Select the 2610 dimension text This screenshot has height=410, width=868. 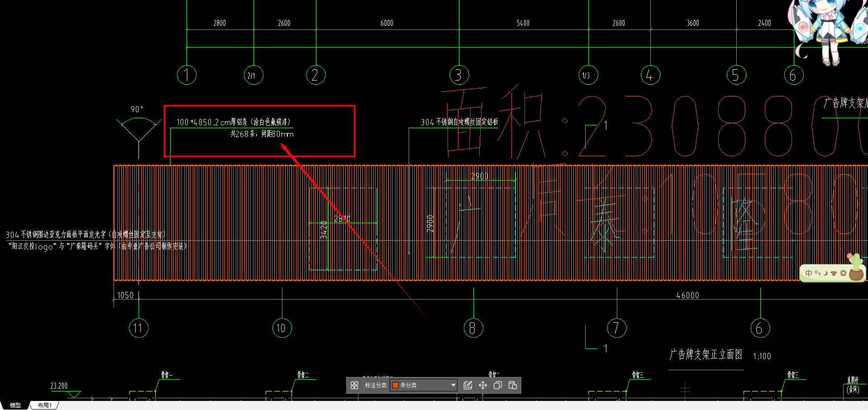(x=342, y=219)
